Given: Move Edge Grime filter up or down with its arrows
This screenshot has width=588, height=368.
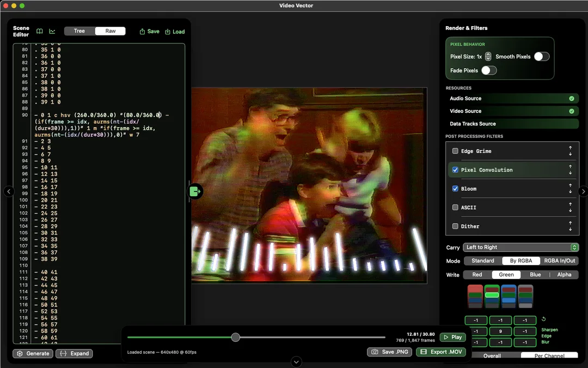Looking at the screenshot, I should (x=570, y=151).
